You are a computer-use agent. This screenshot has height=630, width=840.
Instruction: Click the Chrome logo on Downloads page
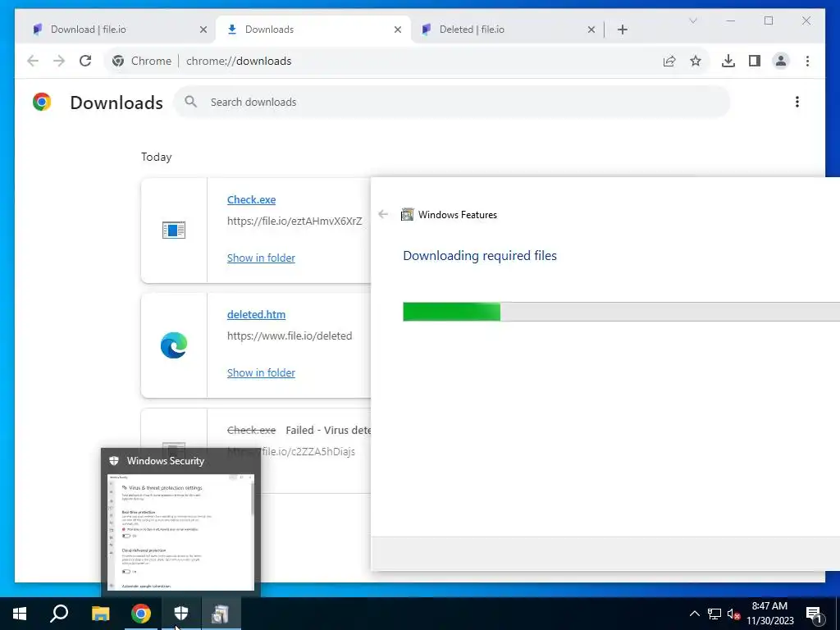pyautogui.click(x=42, y=102)
